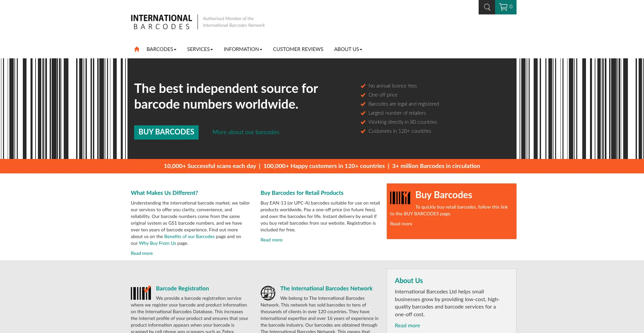Open the shopping cart
Image resolution: width=644 pixels, height=333 pixels.
[505, 7]
